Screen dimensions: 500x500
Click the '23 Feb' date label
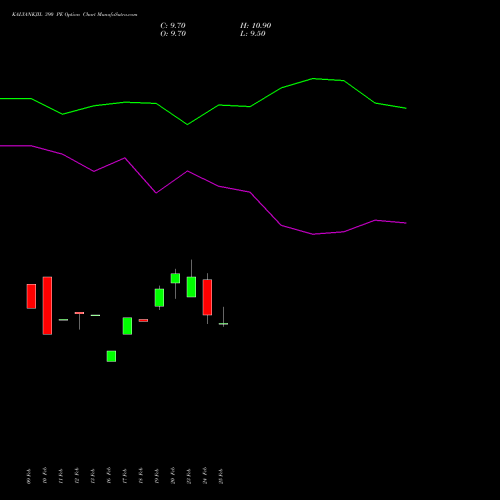click(189, 476)
